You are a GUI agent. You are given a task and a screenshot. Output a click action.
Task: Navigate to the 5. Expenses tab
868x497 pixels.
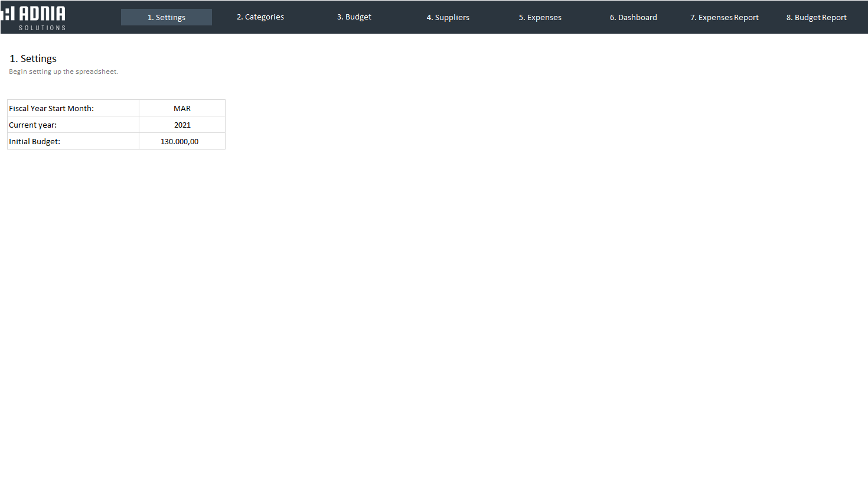click(540, 17)
